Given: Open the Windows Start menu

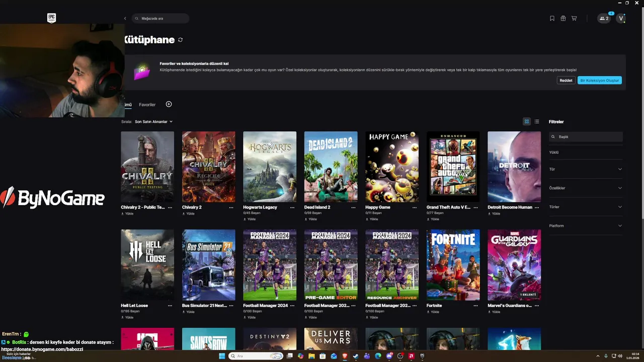Looking at the screenshot, I should 222,356.
